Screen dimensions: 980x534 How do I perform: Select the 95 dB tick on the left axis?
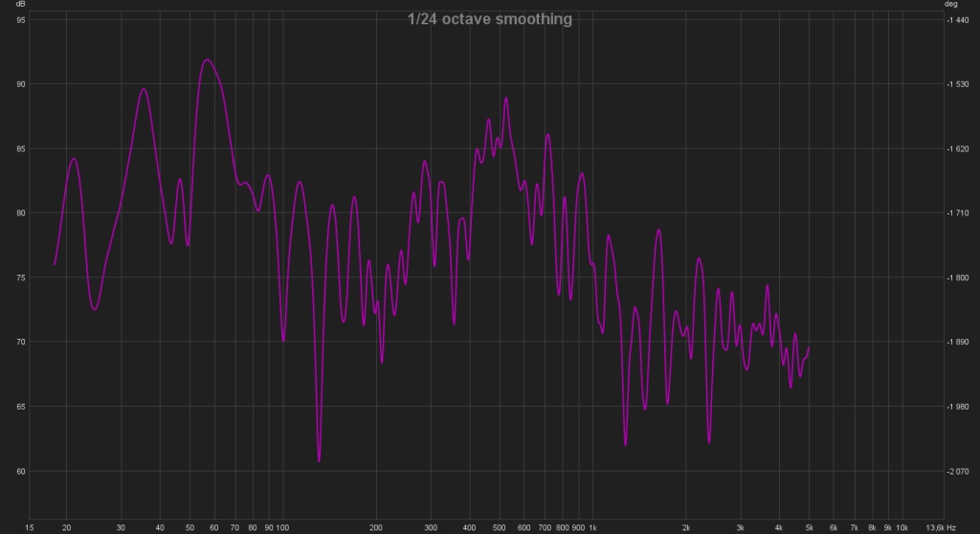tap(20, 20)
